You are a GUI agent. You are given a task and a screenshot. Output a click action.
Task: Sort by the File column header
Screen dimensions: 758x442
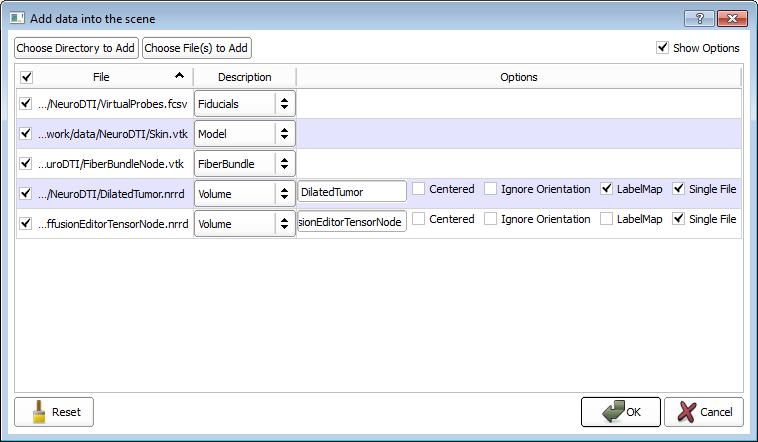tap(101, 77)
